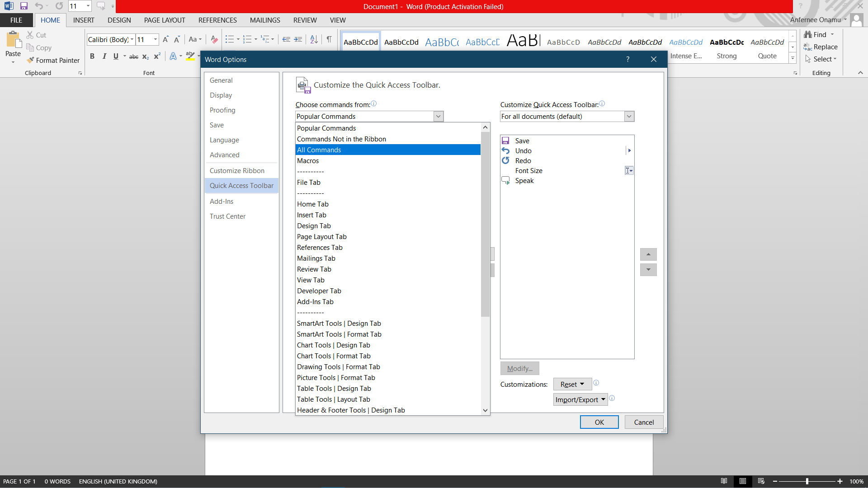This screenshot has height=488, width=868.
Task: Click the Sort icon in ribbon
Action: click(x=314, y=39)
